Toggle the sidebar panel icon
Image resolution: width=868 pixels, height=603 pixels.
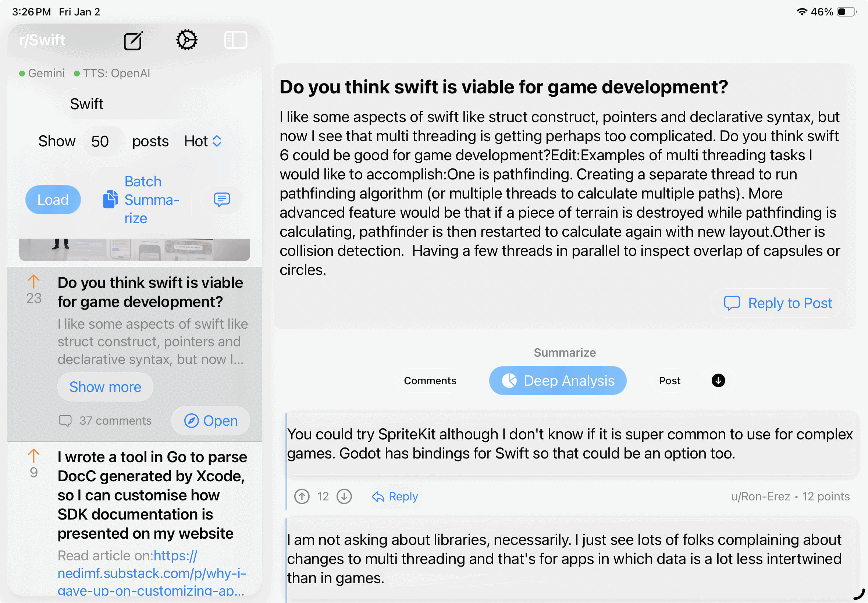[x=235, y=40]
